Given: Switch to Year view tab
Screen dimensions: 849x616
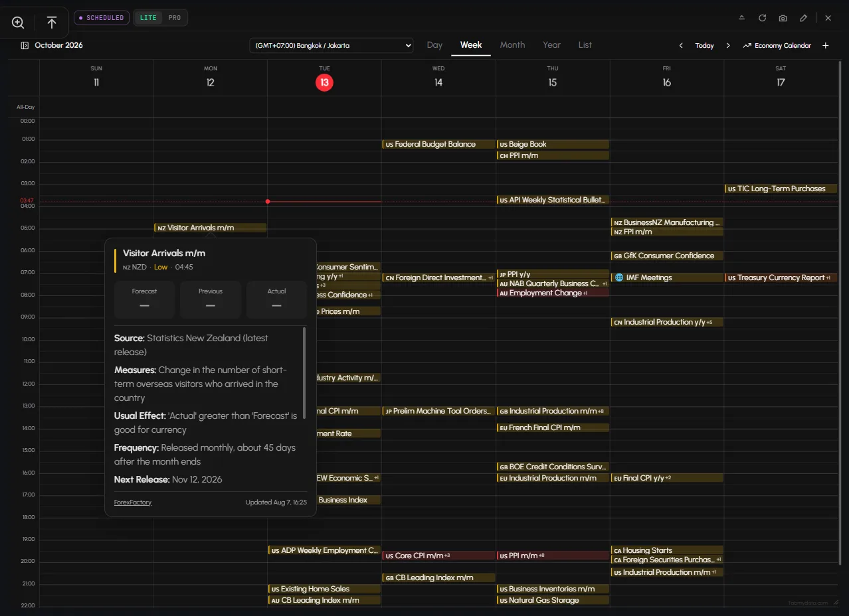Looking at the screenshot, I should click(x=551, y=45).
